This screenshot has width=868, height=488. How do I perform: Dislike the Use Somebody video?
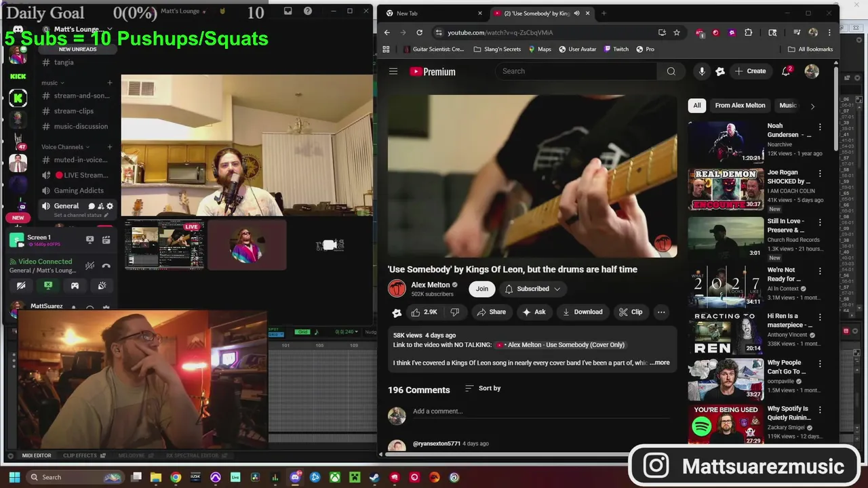[x=455, y=312]
